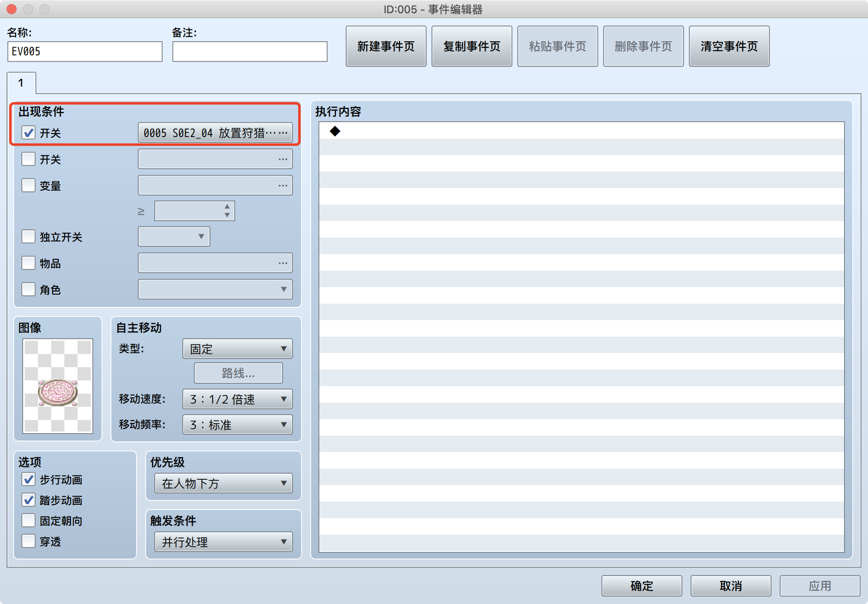
Task: Enable the 物品 condition checkbox
Action: 28,263
